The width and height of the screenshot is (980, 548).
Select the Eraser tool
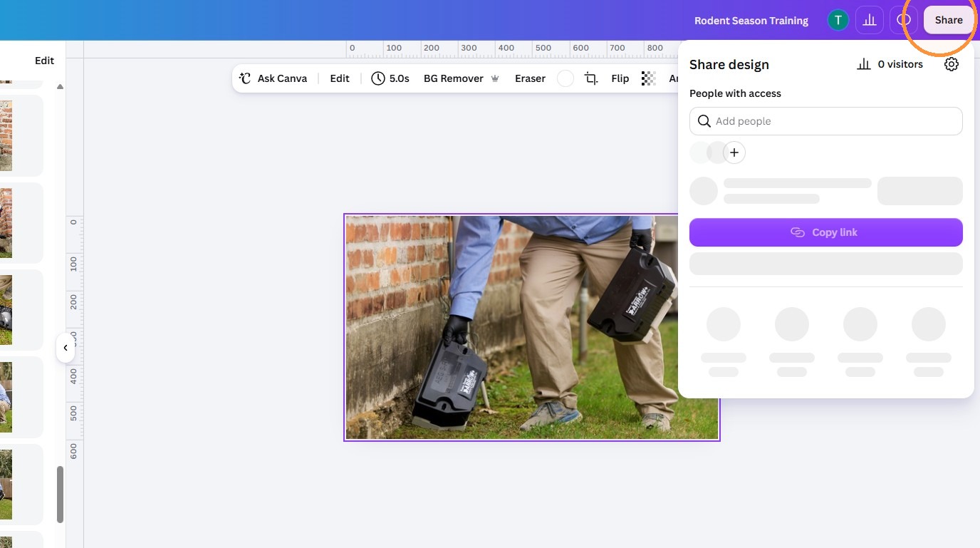click(530, 78)
